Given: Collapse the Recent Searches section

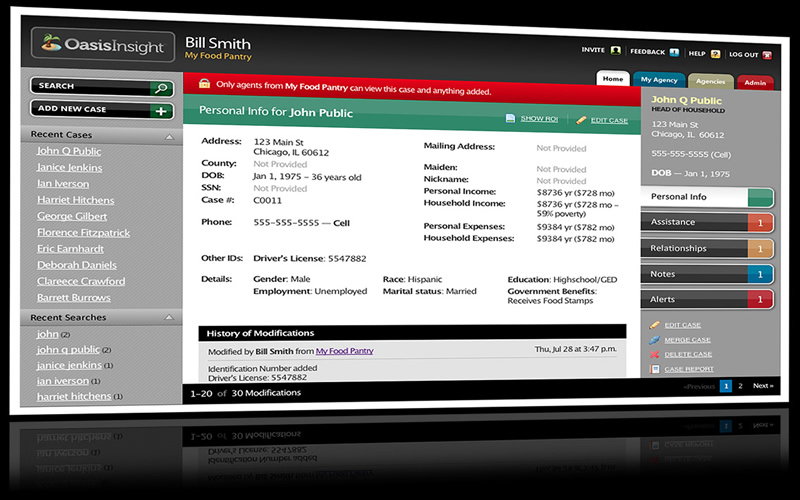Looking at the screenshot, I should pyautogui.click(x=169, y=317).
